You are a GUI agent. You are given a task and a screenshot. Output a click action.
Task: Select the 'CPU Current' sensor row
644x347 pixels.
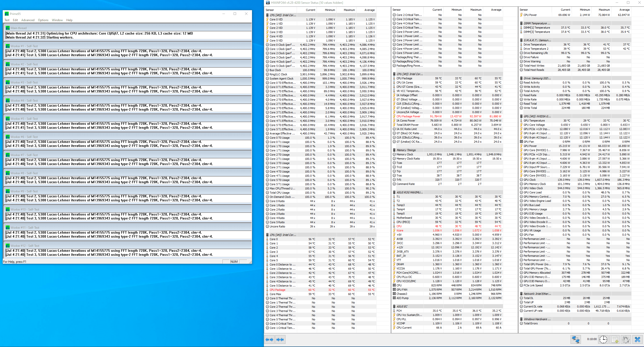click(x=447, y=327)
